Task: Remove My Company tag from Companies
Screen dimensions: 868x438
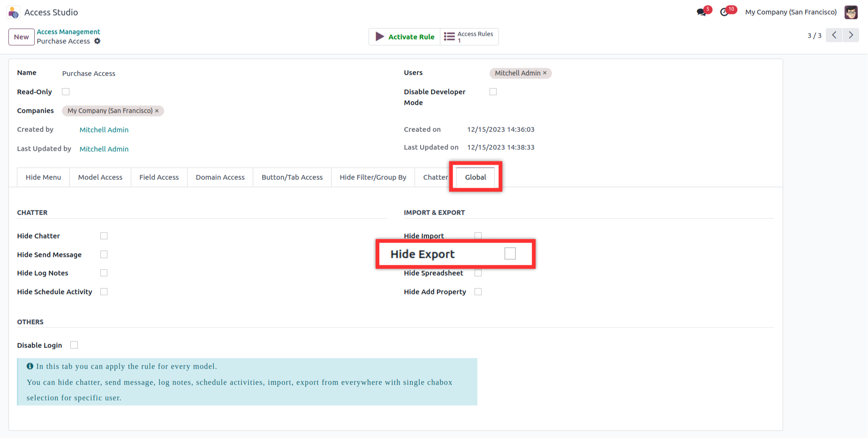Action: tap(157, 111)
